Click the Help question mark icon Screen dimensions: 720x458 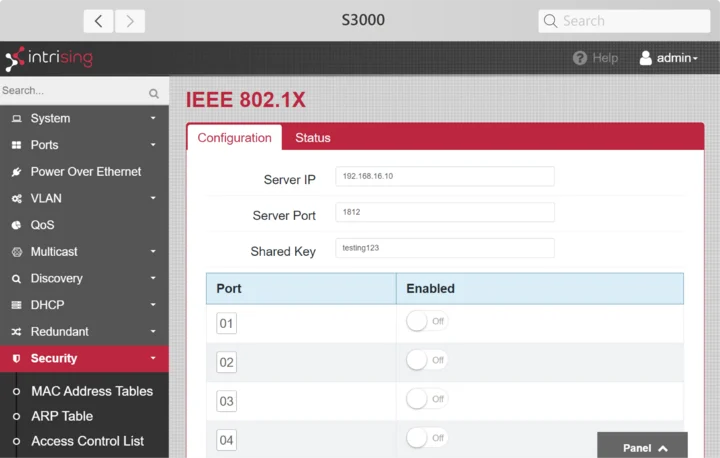580,58
